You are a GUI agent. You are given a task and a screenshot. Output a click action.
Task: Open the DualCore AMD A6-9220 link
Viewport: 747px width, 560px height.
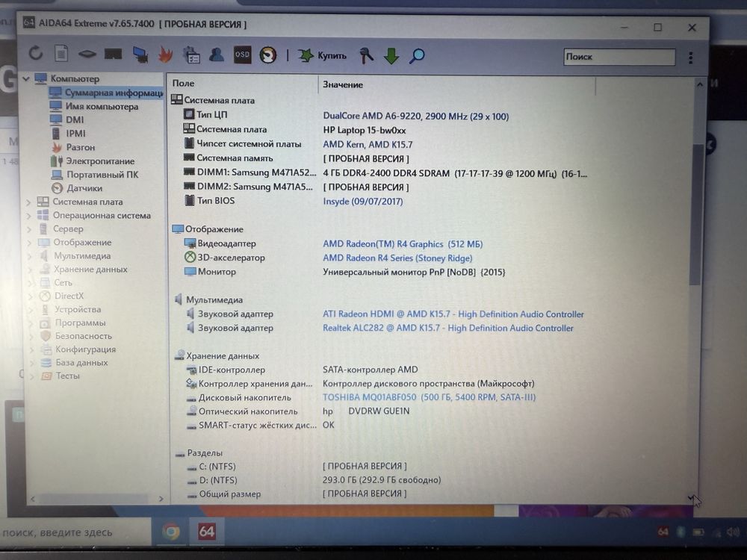pyautogui.click(x=416, y=116)
